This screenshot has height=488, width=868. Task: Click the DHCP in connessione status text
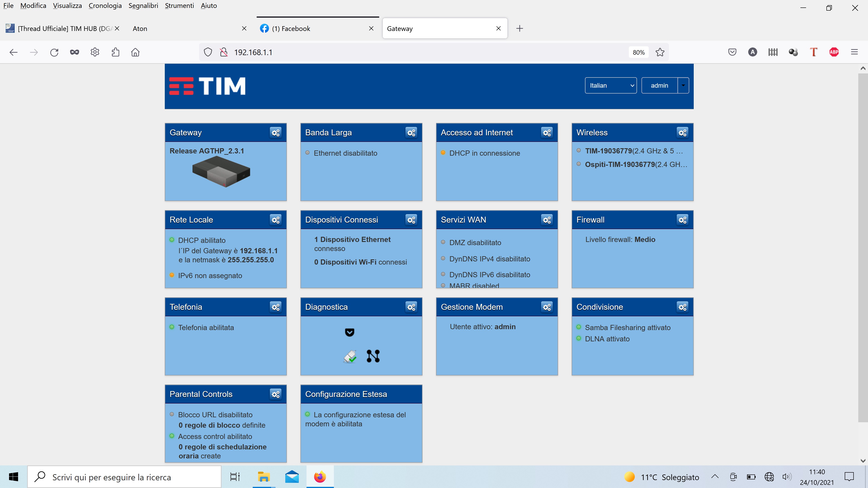click(x=485, y=153)
